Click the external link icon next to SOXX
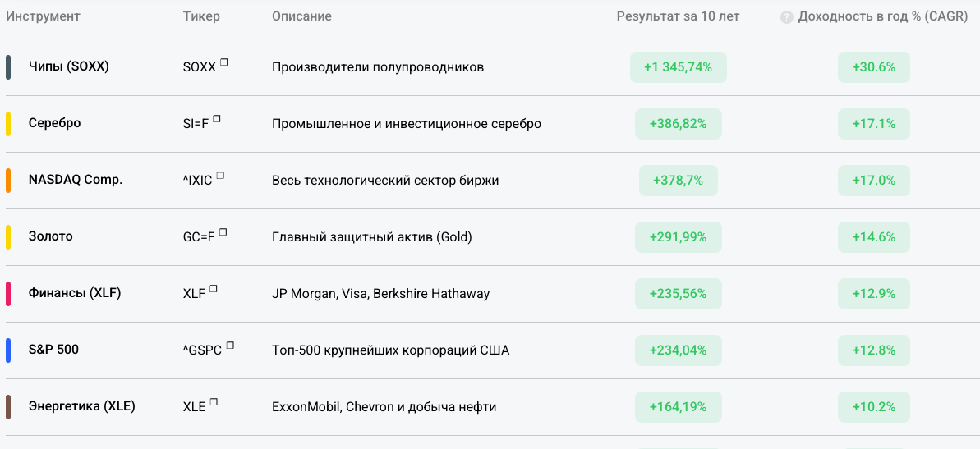This screenshot has height=449, width=980. click(224, 62)
